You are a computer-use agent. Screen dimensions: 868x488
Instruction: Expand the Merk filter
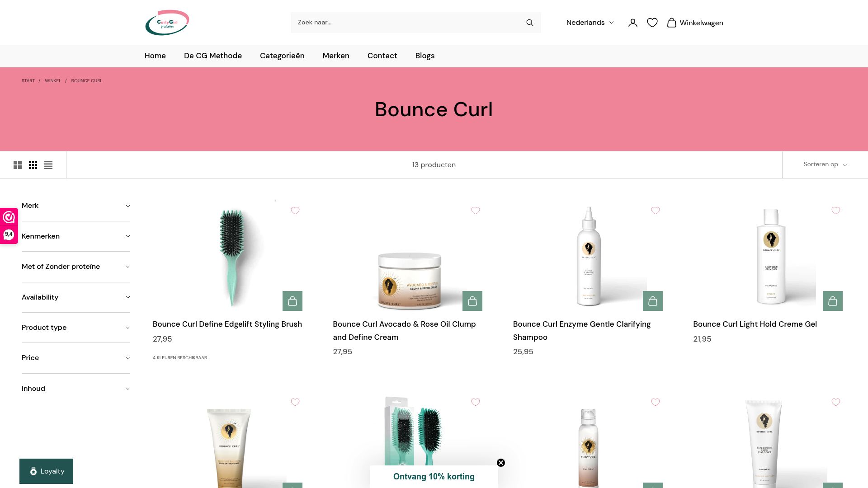tap(76, 206)
